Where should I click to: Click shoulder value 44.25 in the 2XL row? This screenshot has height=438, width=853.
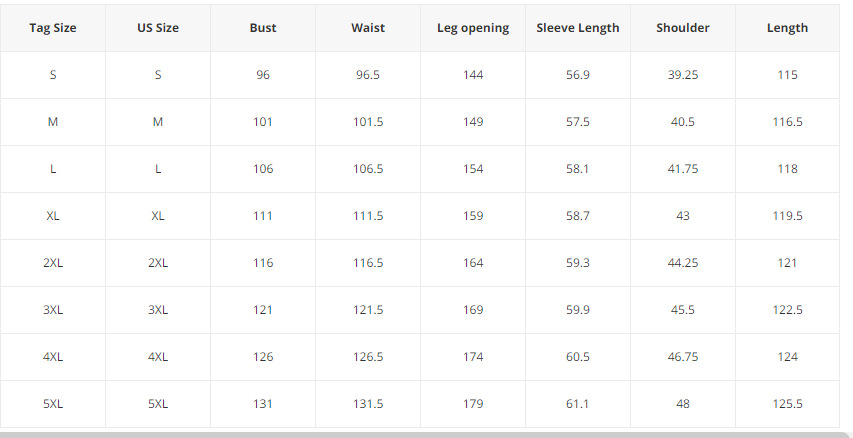click(x=683, y=263)
